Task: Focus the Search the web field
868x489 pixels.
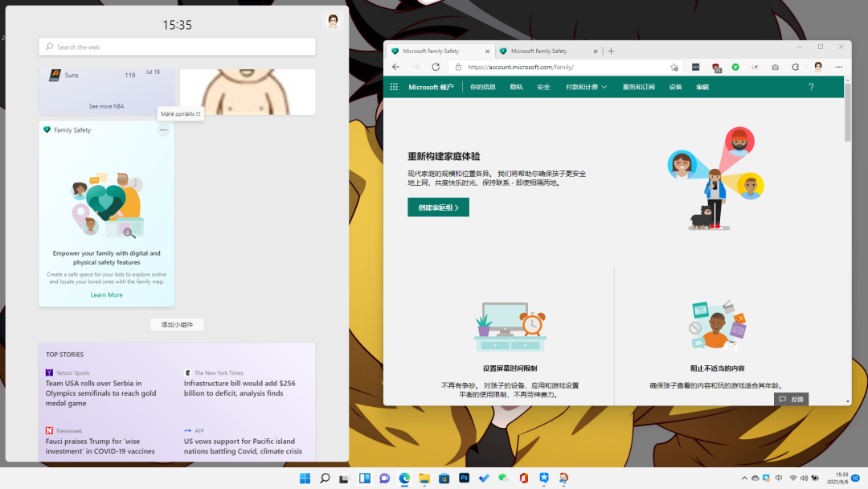Action: click(x=177, y=47)
